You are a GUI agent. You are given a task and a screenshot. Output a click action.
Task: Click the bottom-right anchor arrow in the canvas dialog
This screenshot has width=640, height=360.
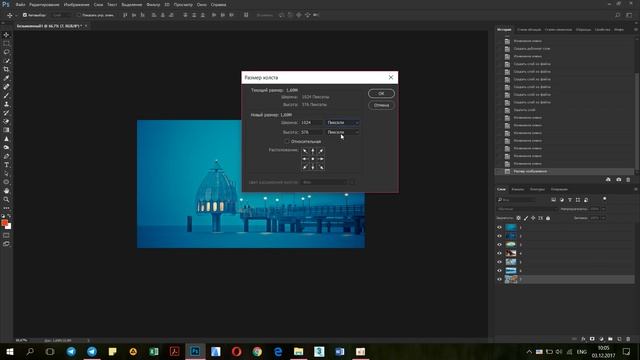[x=321, y=167]
